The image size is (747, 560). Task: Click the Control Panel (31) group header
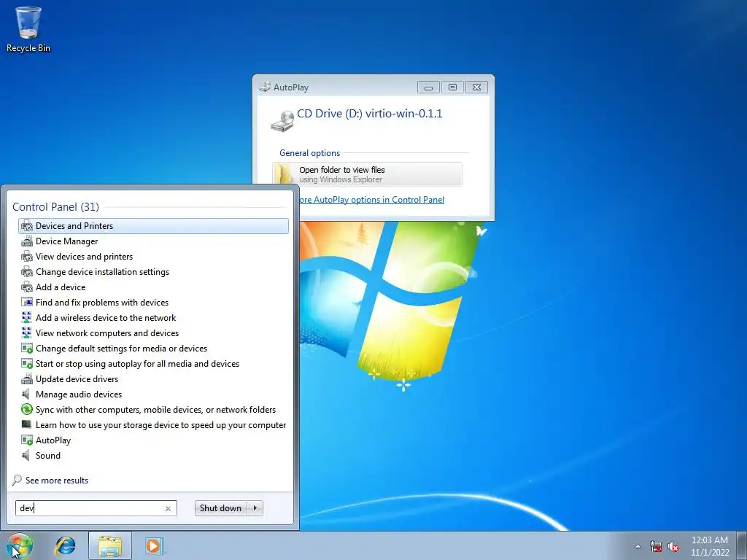[x=55, y=206]
